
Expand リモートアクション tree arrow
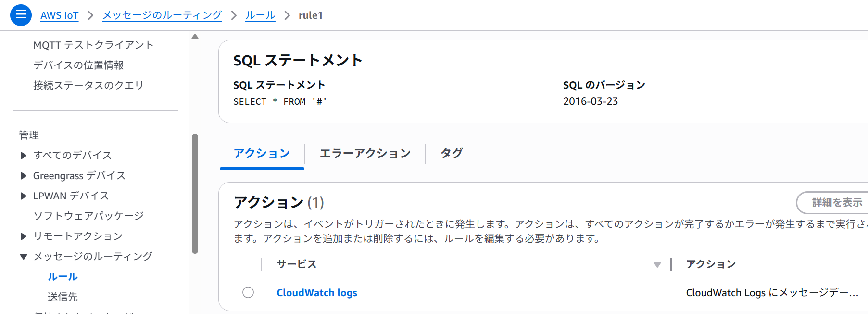[x=23, y=236]
